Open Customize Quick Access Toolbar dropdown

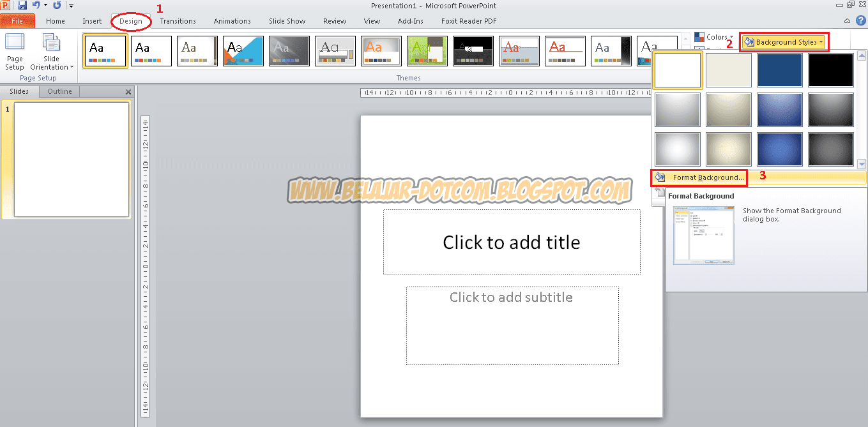click(70, 6)
